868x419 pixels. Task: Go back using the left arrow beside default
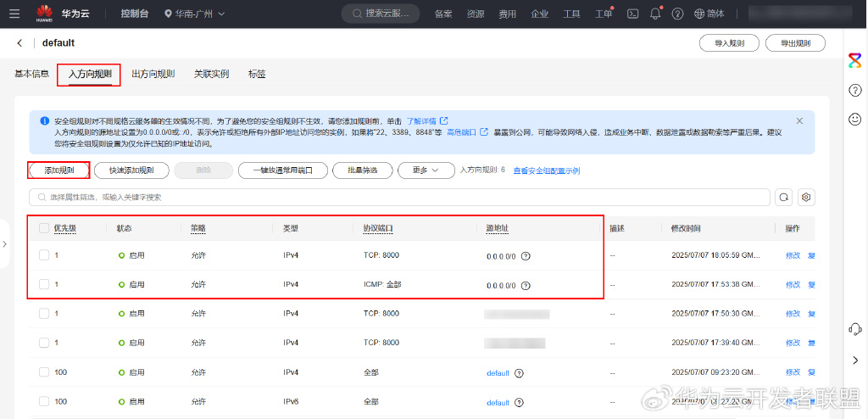click(20, 42)
